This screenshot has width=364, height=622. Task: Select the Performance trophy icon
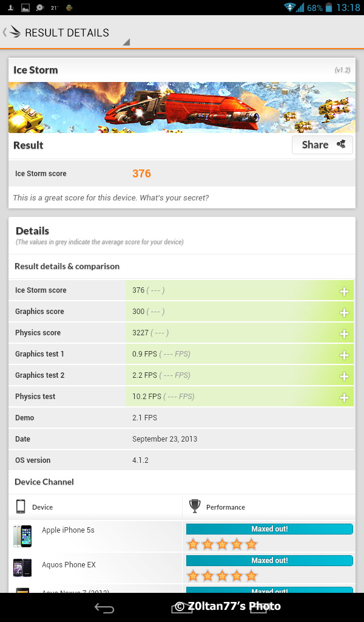(195, 507)
